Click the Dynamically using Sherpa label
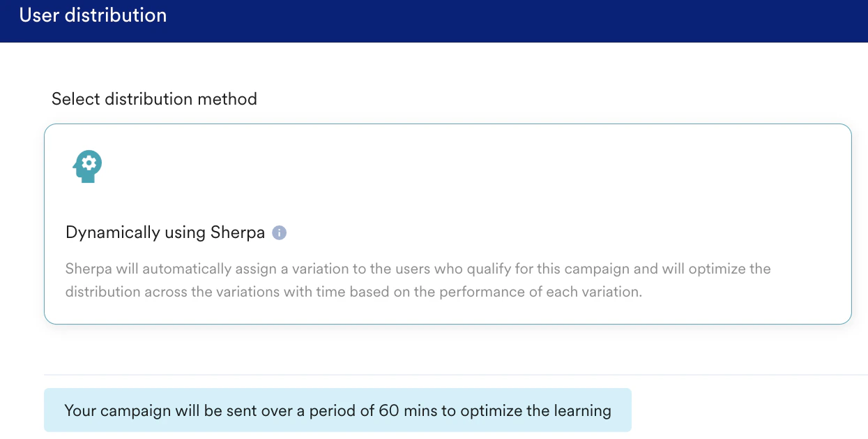The height and width of the screenshot is (439, 868). tap(166, 232)
